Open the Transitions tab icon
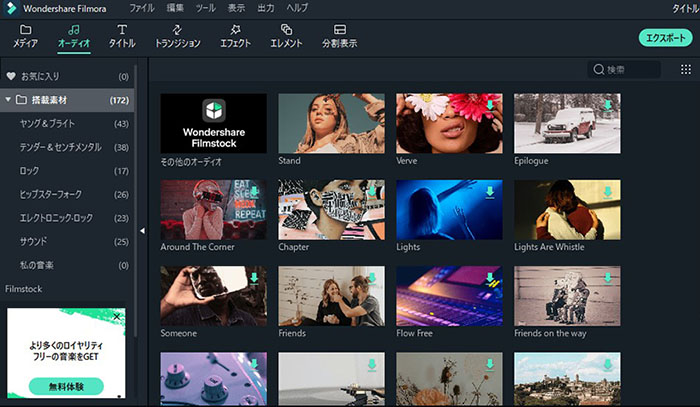Viewport: 700px width, 407px height. point(177,30)
